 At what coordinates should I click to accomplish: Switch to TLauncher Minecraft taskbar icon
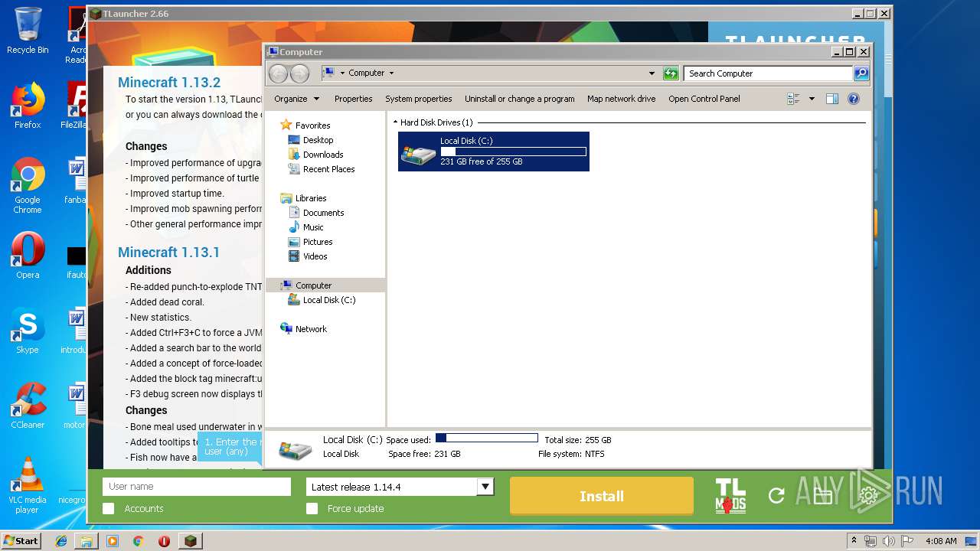pyautogui.click(x=190, y=540)
